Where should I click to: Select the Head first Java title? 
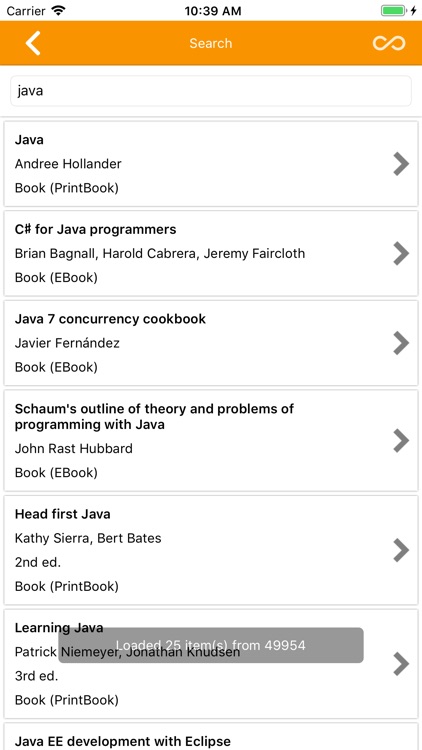pos(63,514)
